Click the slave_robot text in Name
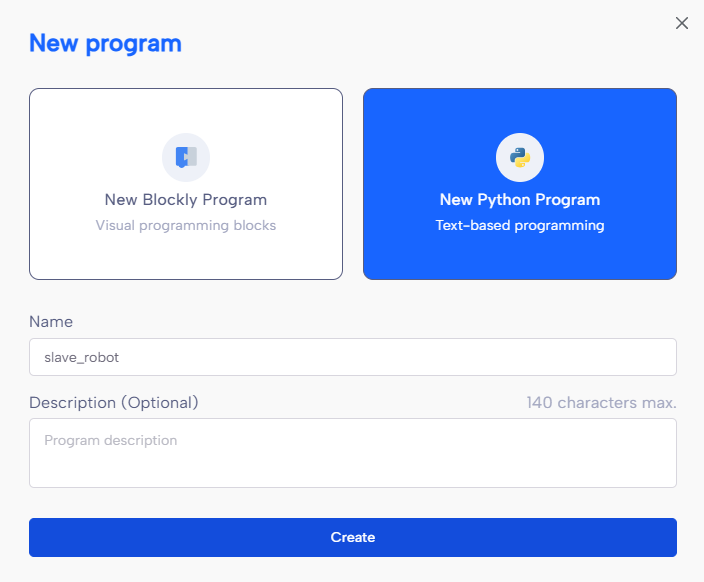The height and width of the screenshot is (582, 704). [81, 357]
